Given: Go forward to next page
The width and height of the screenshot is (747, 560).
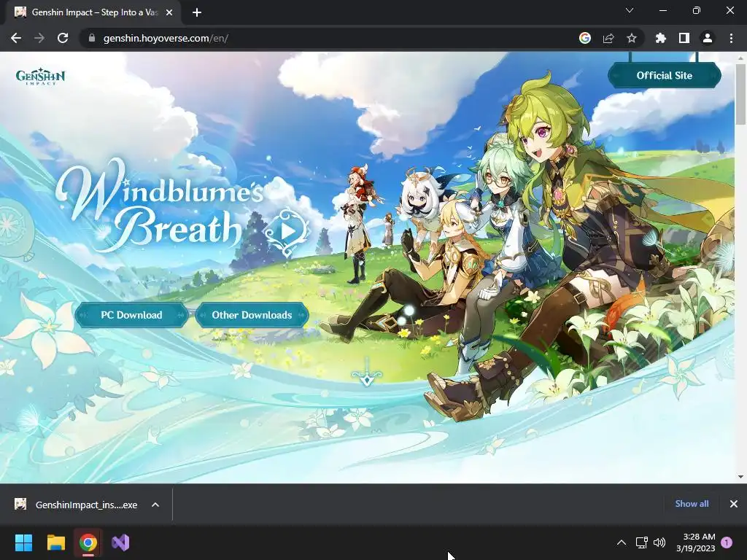Looking at the screenshot, I should click(39, 38).
